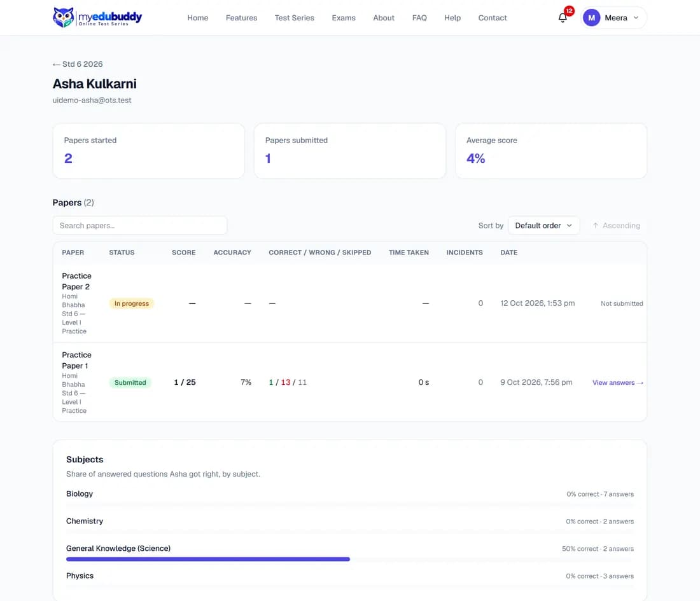The height and width of the screenshot is (601, 700).
Task: Open View answers for Practice Paper 1
Action: click(x=617, y=382)
